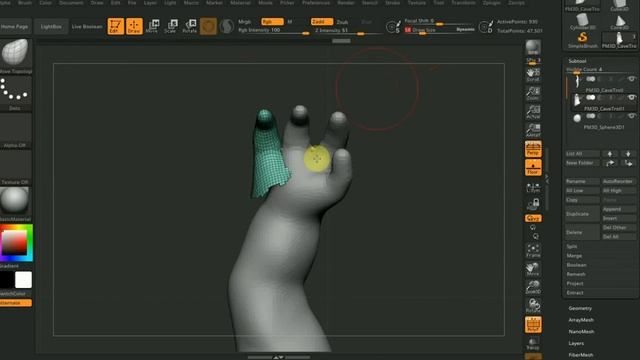Expand the Boolean section
This screenshot has width=640, height=360.
pos(576,265)
